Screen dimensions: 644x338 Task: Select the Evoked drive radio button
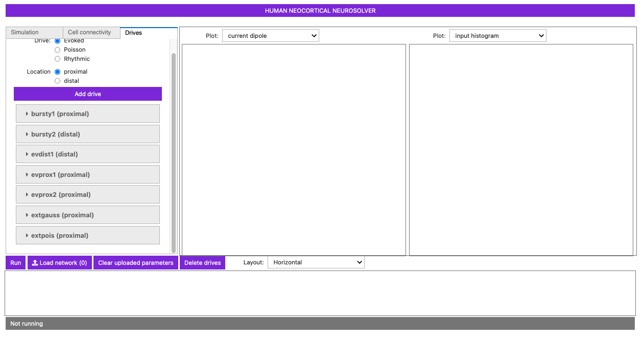point(58,41)
